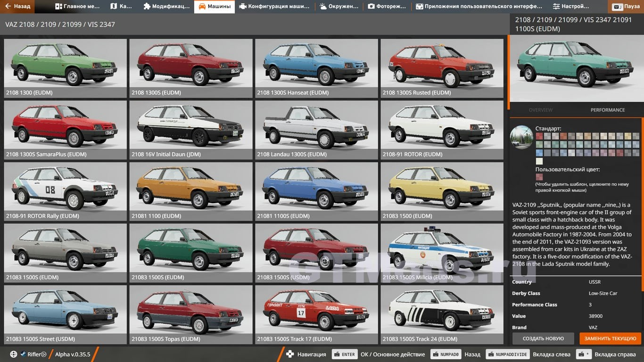Click the large teal car preview image
This screenshot has width=644, height=362.
(576, 69)
